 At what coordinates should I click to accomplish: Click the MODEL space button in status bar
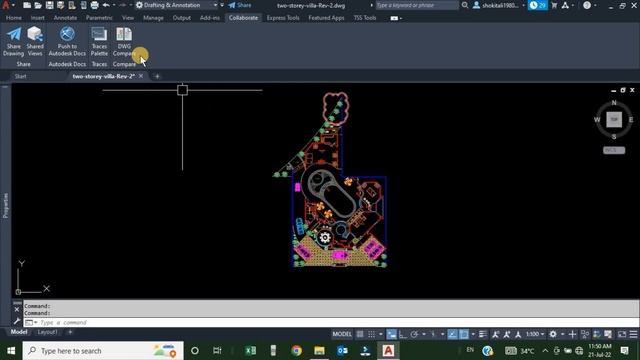(x=342, y=334)
